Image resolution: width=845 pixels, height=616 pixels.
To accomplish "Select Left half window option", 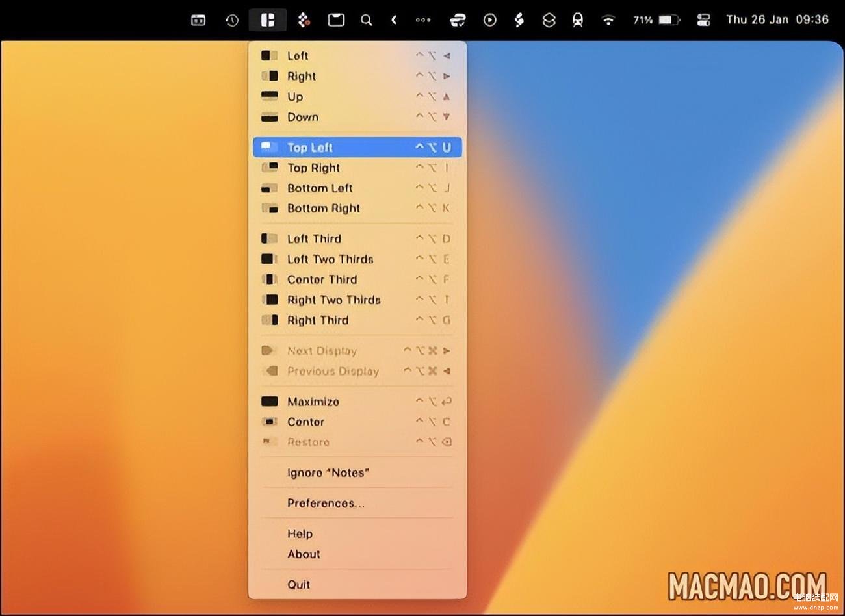I will pos(357,56).
